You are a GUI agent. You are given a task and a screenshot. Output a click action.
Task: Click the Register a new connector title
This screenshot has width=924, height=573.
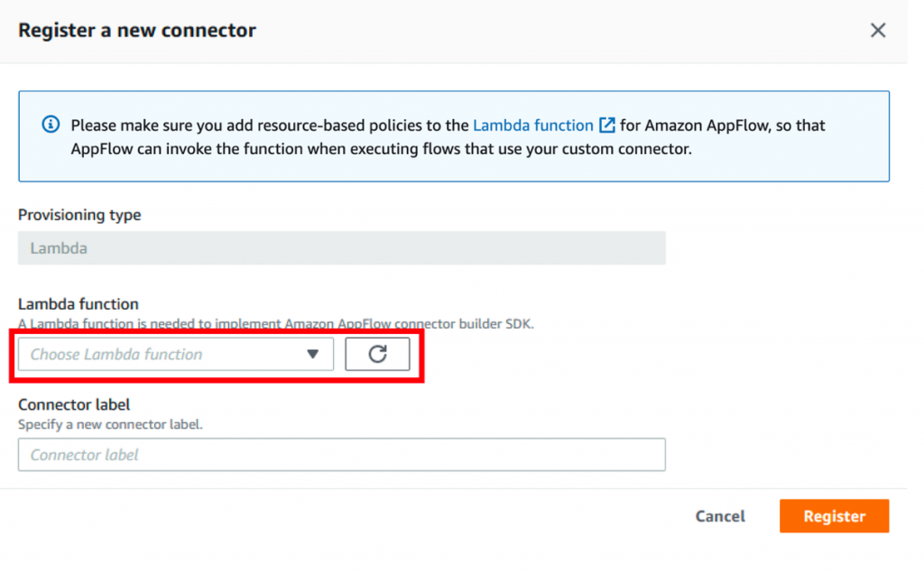(x=136, y=30)
